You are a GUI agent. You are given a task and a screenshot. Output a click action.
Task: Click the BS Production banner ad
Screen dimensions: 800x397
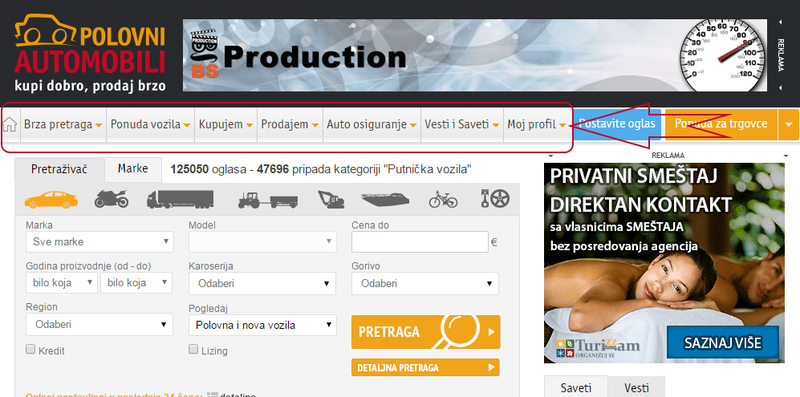pyautogui.click(x=474, y=55)
